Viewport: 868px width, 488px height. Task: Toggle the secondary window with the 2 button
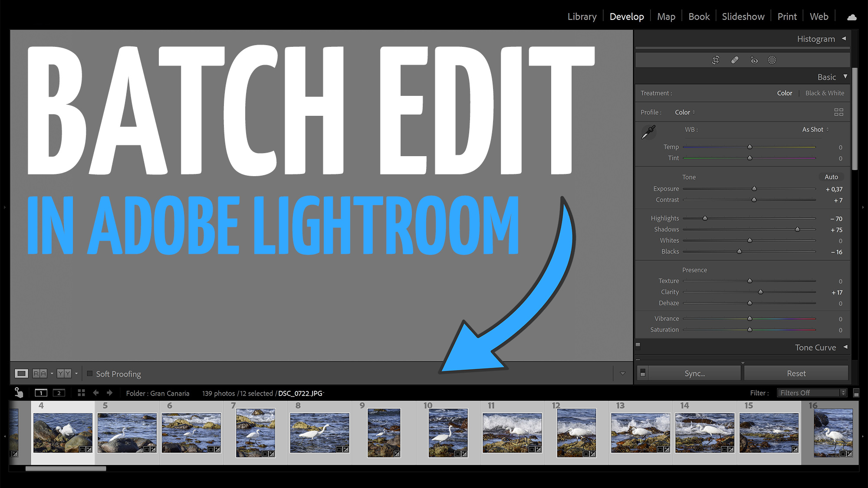pyautogui.click(x=59, y=393)
